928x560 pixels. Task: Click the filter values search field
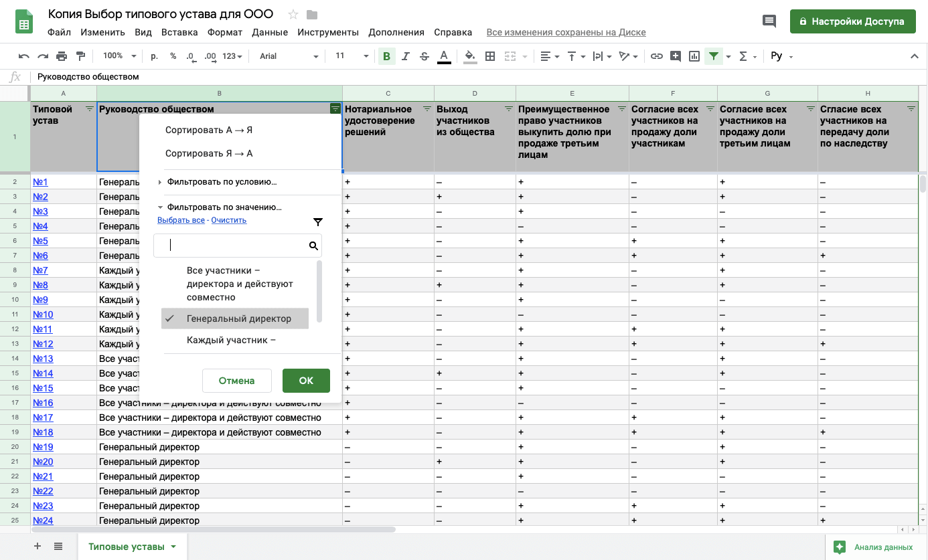click(238, 246)
